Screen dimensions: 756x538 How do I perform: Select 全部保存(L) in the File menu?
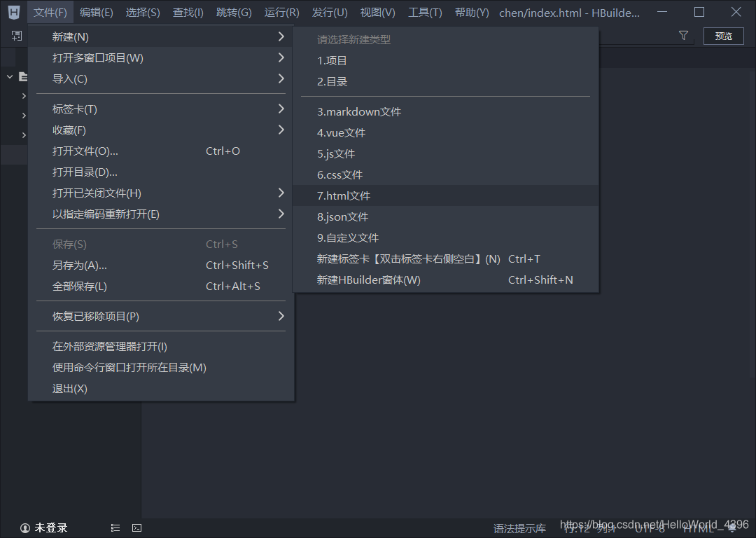tap(161, 286)
